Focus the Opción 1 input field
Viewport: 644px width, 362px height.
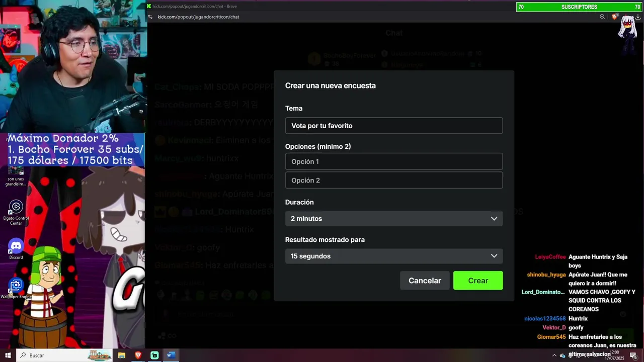tap(393, 161)
